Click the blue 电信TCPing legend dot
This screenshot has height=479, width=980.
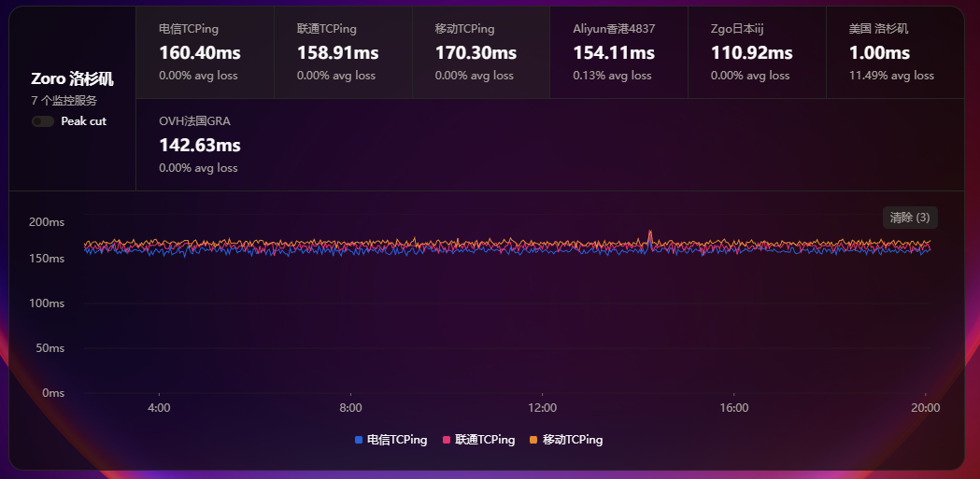click(359, 440)
